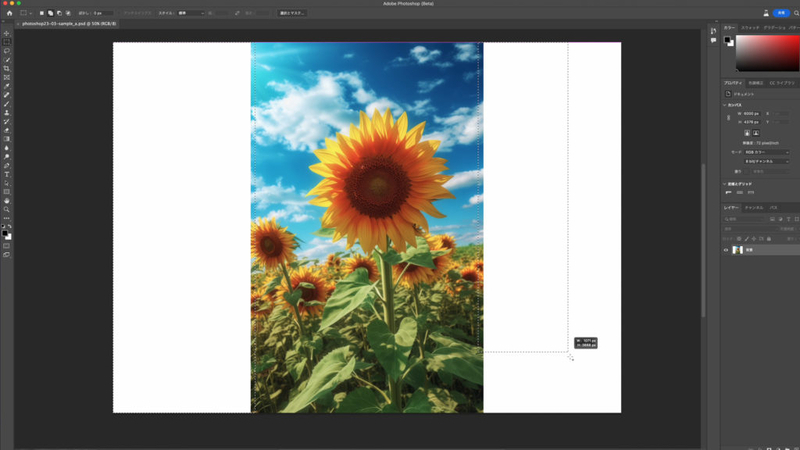800x450 pixels.
Task: Select the Crop tool
Action: click(x=7, y=68)
